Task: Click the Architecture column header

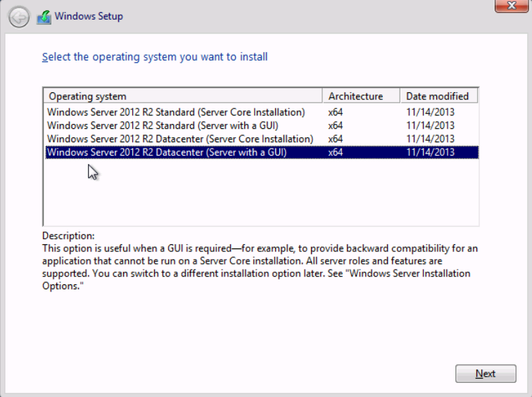Action: click(x=361, y=96)
